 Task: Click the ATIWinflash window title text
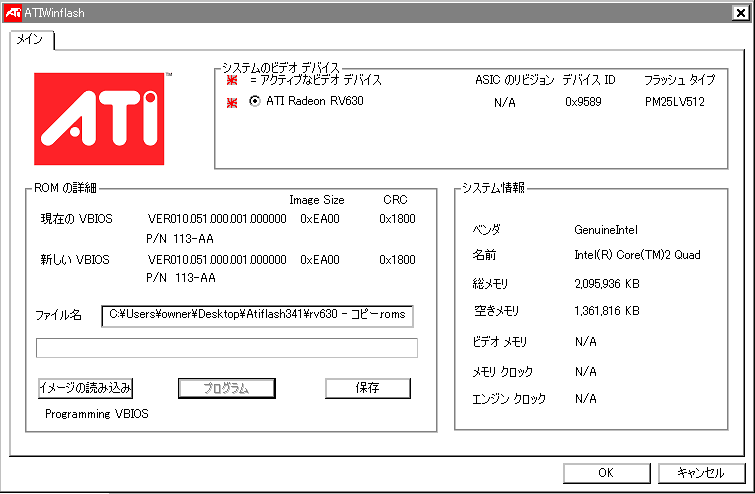click(54, 13)
